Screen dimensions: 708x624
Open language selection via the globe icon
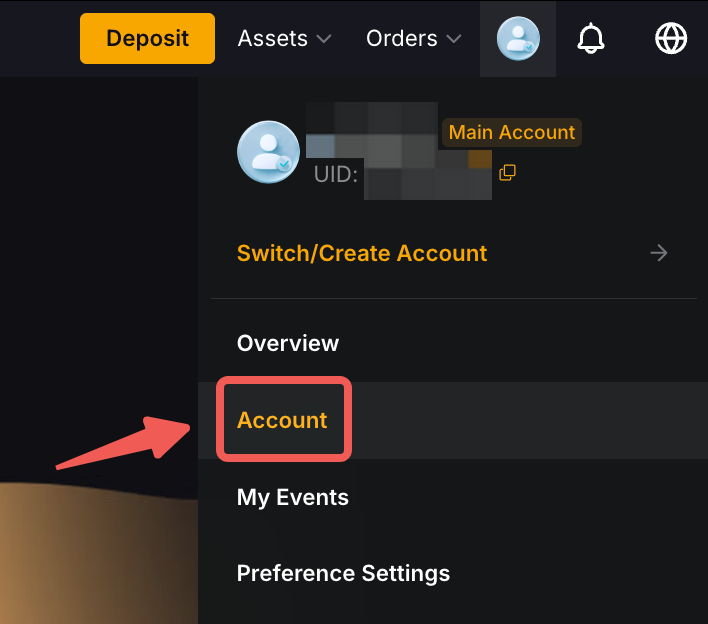[671, 39]
